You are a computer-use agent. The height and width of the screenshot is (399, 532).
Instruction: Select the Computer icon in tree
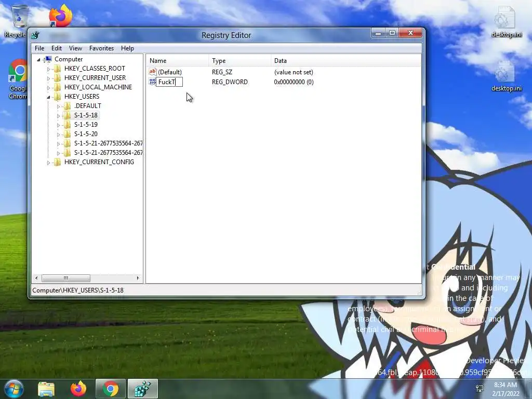(x=48, y=59)
